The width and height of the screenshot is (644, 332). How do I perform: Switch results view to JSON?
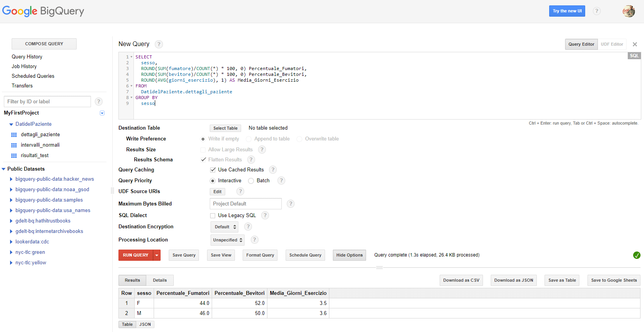pos(145,324)
